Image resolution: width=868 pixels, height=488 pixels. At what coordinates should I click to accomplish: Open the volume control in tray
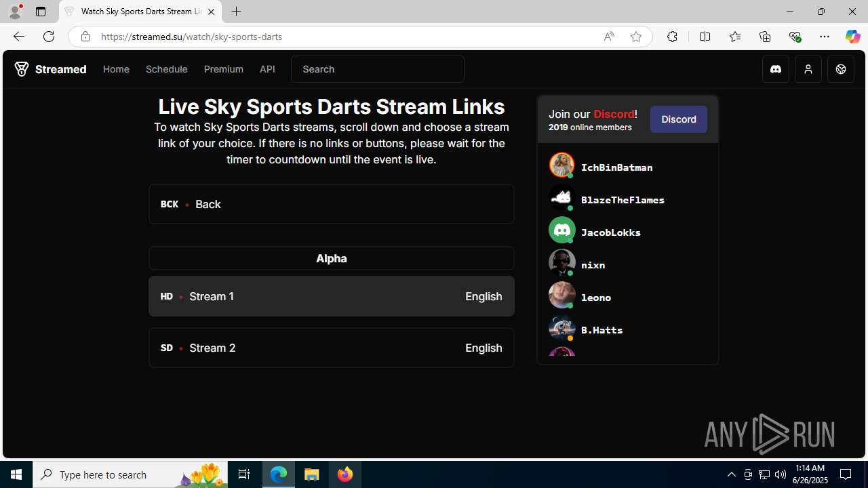pyautogui.click(x=781, y=474)
